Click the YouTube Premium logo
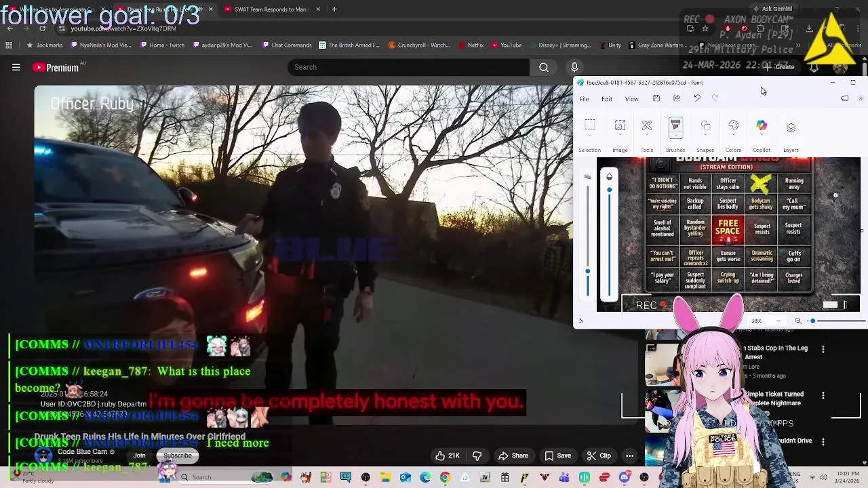The width and height of the screenshot is (868, 488). [x=56, y=67]
